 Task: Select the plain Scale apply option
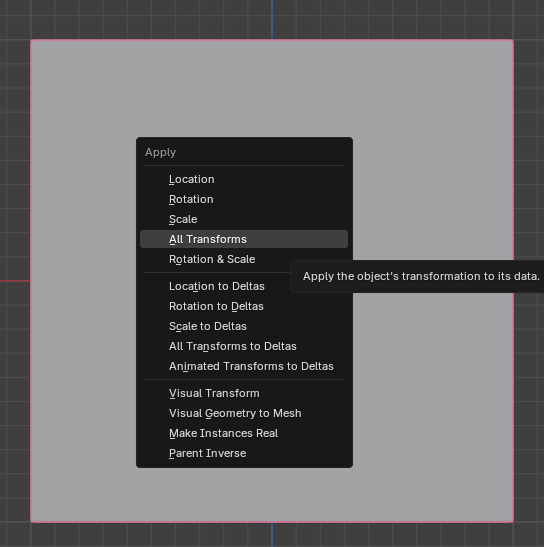(244, 219)
